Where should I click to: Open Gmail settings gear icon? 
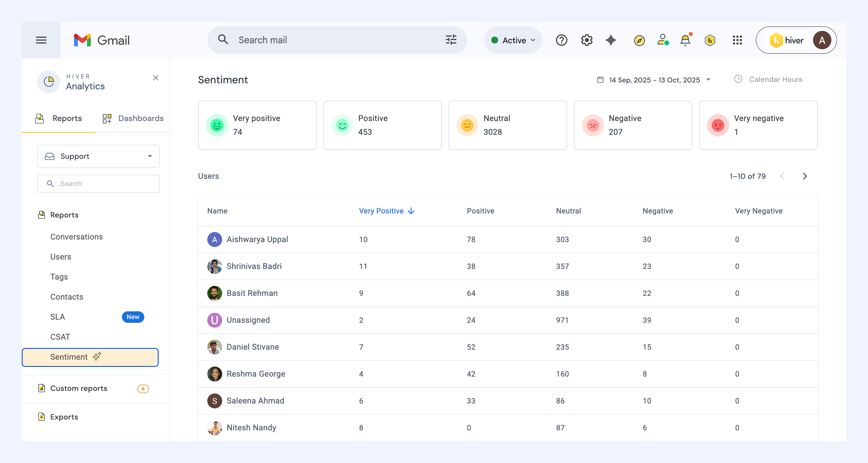coord(587,40)
